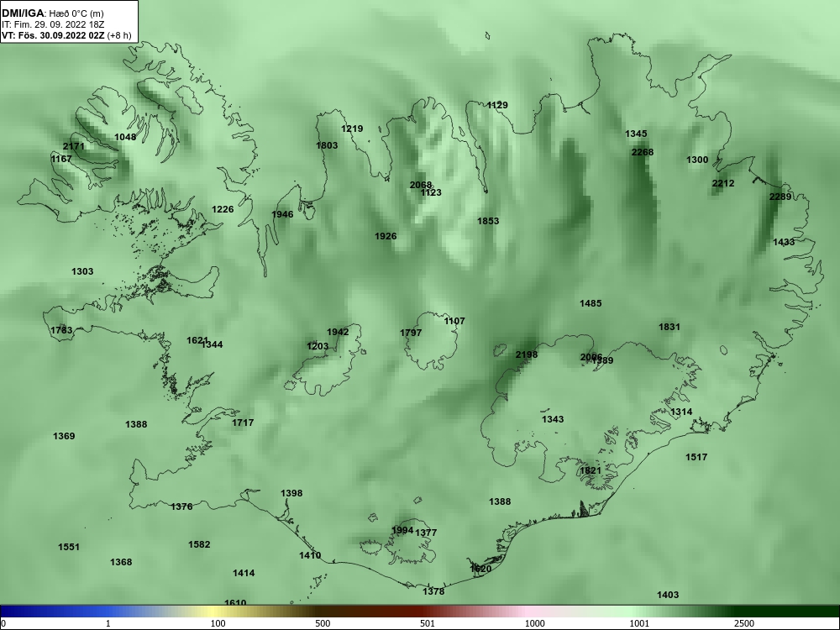Click the 1582 height value
840x630 pixels.
pos(199,544)
